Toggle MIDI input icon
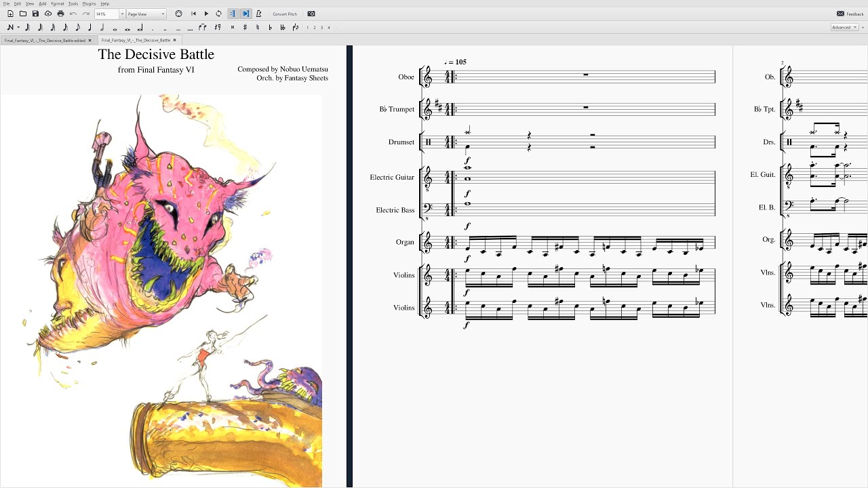Image resolution: width=868 pixels, height=488 pixels. 178,14
